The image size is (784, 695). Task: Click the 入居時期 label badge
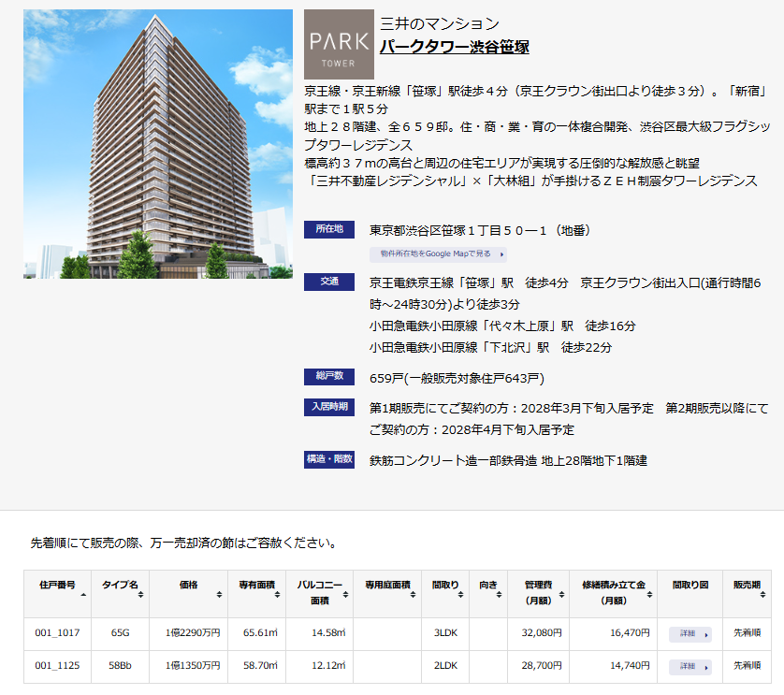coord(329,407)
